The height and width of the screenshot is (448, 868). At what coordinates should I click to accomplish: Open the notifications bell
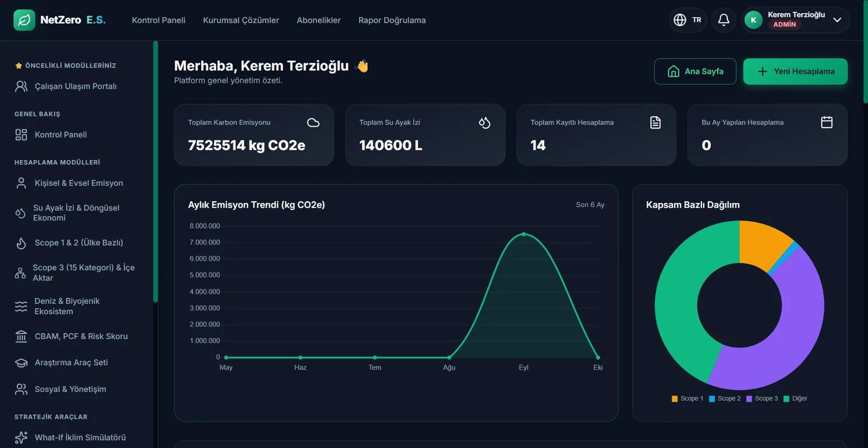(x=724, y=20)
